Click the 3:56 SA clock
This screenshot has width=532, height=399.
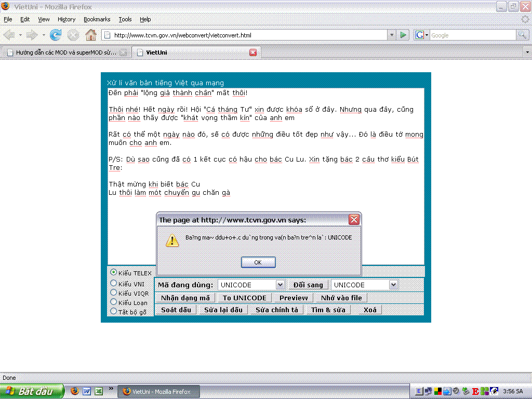pos(513,391)
